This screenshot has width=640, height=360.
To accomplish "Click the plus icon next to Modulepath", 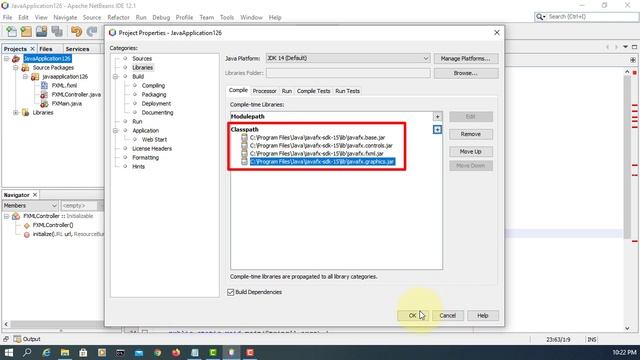I will (x=437, y=117).
